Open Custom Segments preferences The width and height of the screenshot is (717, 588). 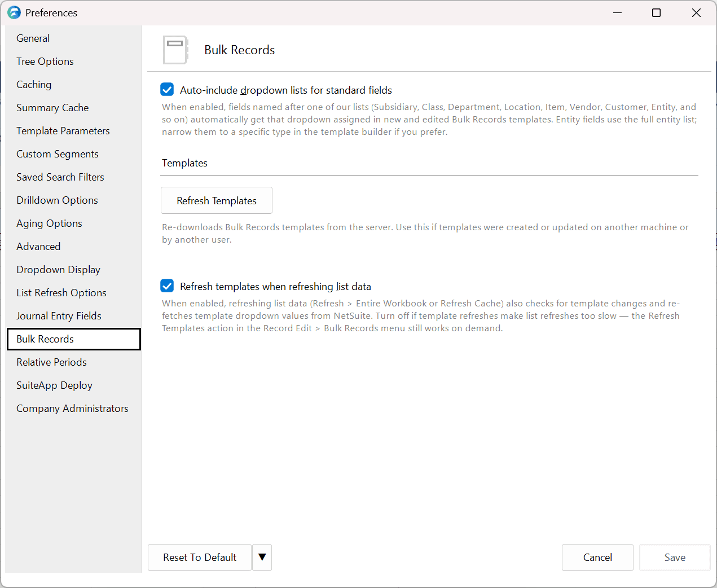point(73,154)
